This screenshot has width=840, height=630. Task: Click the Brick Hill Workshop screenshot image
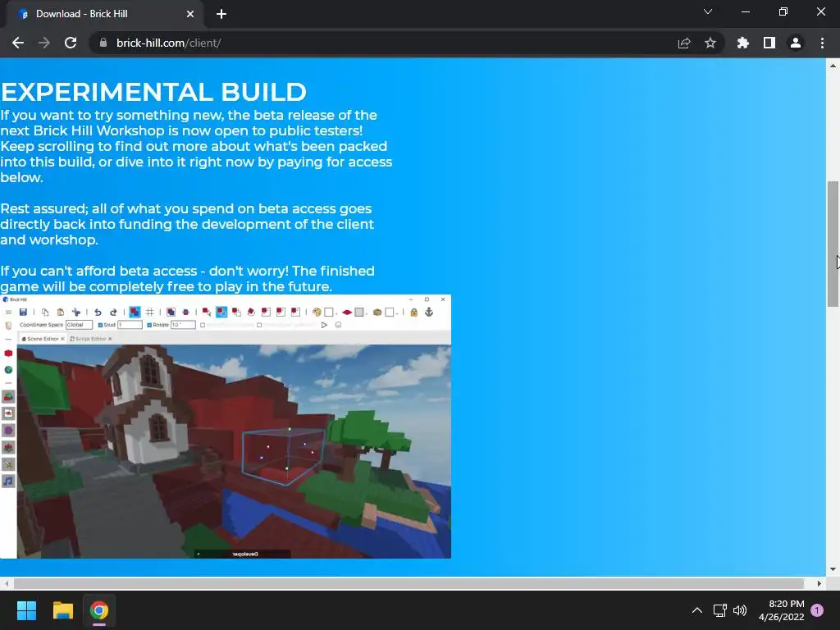click(226, 427)
